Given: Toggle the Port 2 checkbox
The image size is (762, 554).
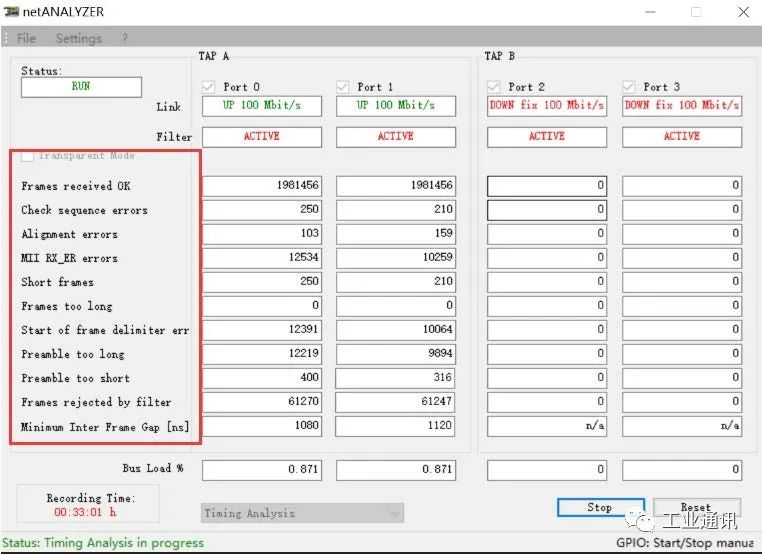Looking at the screenshot, I should 493,87.
